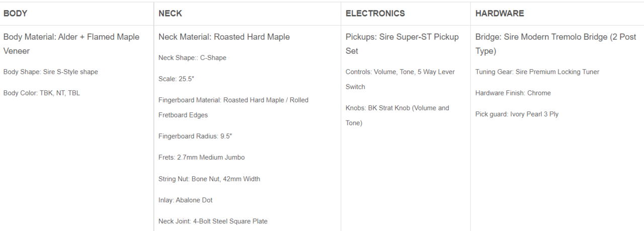Select the Body Shape S-Style line
Image resolution: width=644 pixels, height=231 pixels.
[50, 72]
